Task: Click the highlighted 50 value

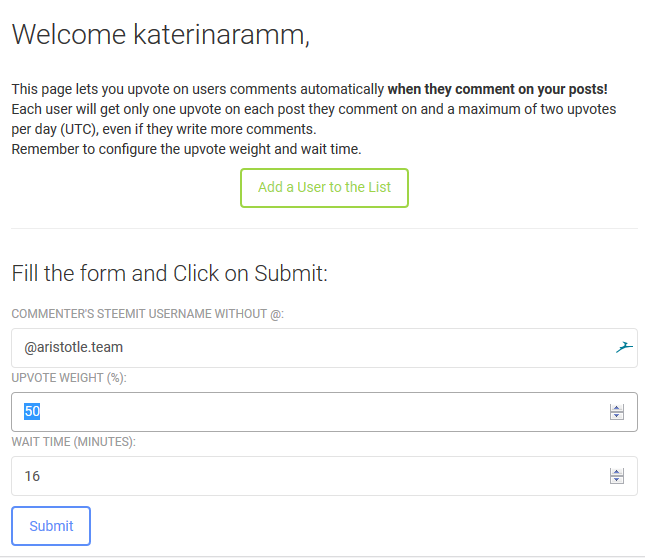Action: point(32,411)
